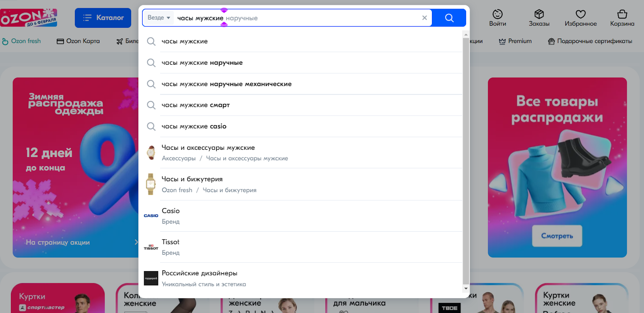Click the Ozon logo
Viewport: 644px width, 313px height.
click(29, 18)
